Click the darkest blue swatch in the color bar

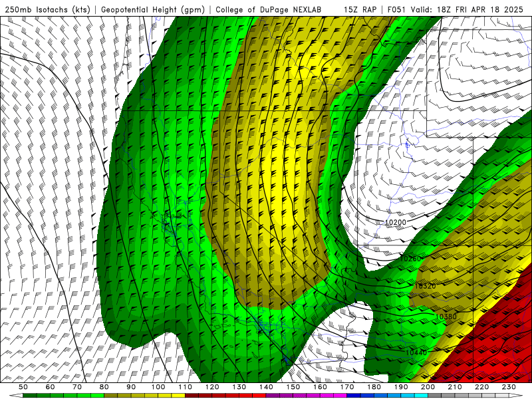(x=354, y=396)
